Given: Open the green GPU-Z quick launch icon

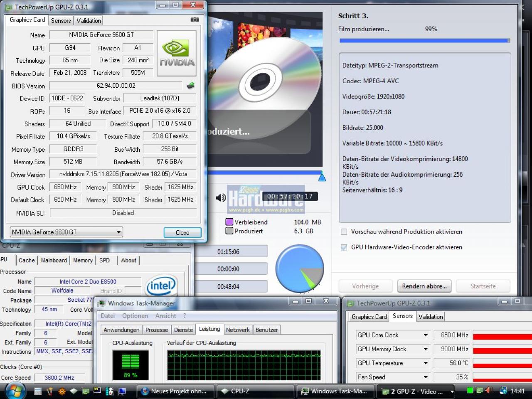Looking at the screenshot, I should 86,391.
